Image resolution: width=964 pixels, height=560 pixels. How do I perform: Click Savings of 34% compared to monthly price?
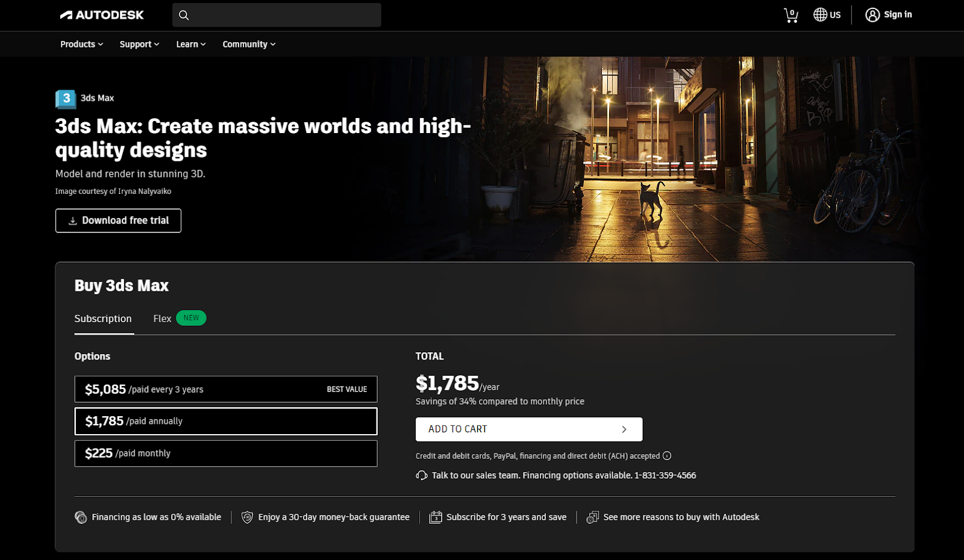click(x=499, y=402)
